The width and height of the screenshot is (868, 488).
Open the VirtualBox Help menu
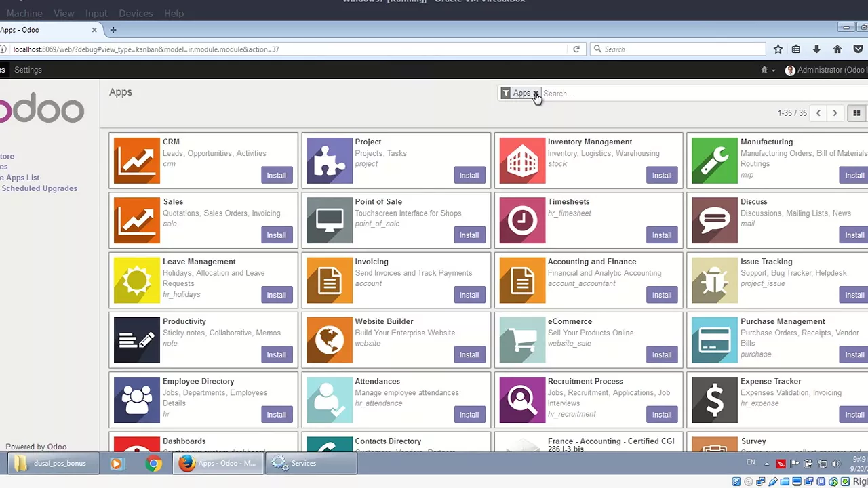(174, 13)
